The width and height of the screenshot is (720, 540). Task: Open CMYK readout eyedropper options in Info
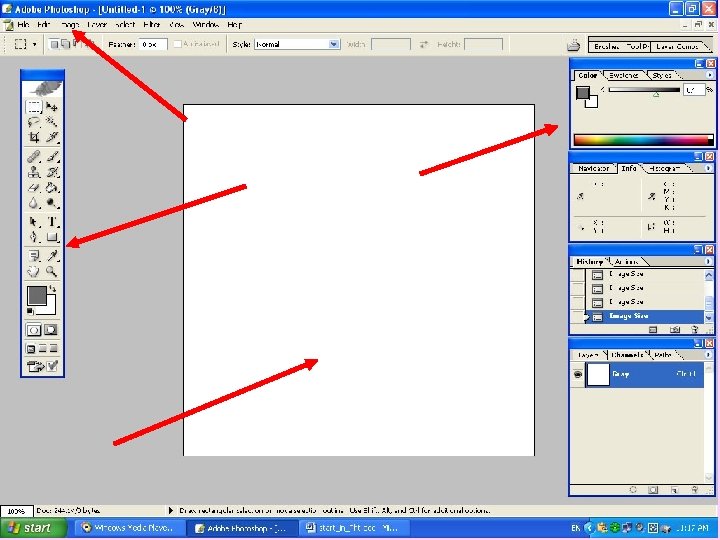651,196
